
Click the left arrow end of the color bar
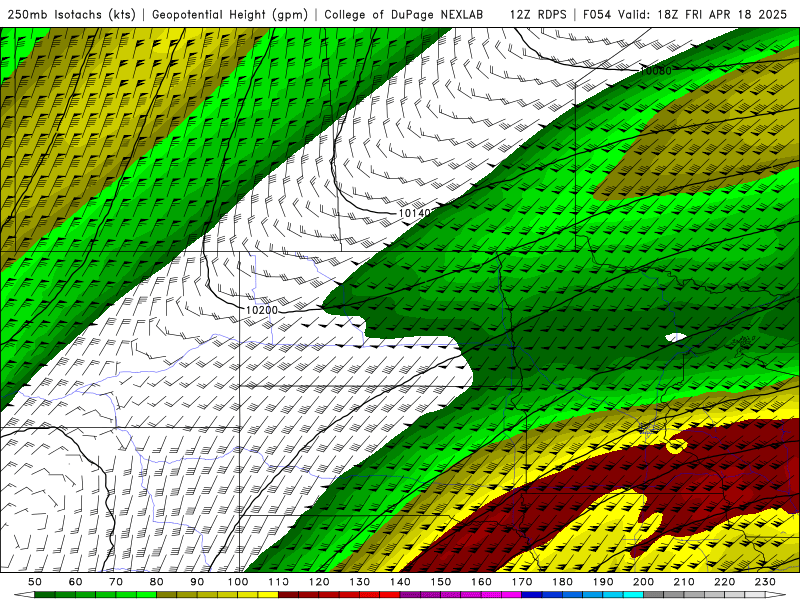(x=24, y=595)
